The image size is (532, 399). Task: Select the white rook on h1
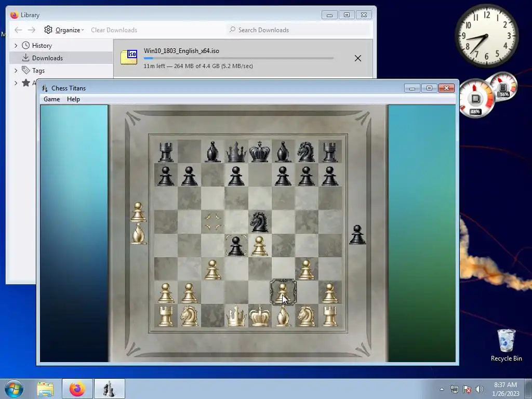pyautogui.click(x=330, y=316)
